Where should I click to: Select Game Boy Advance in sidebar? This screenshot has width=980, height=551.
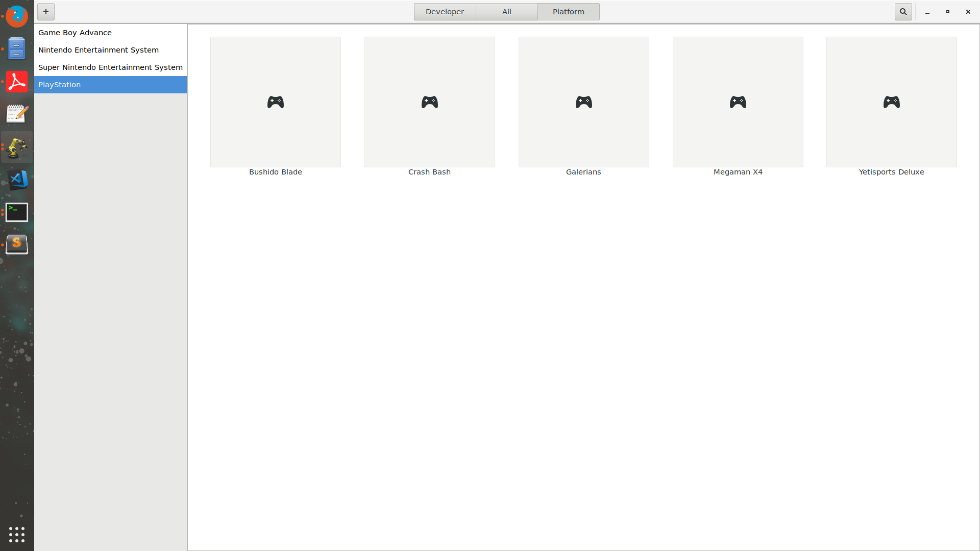tap(110, 33)
